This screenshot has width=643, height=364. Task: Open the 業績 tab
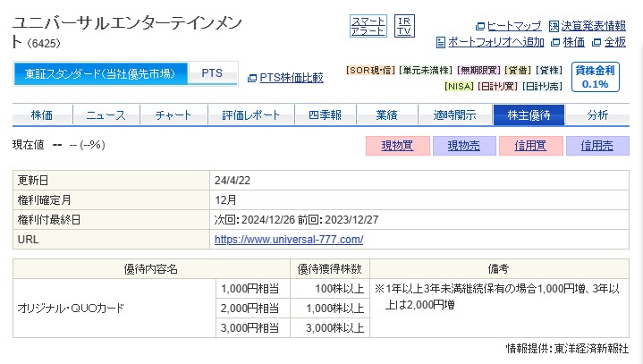(x=386, y=115)
